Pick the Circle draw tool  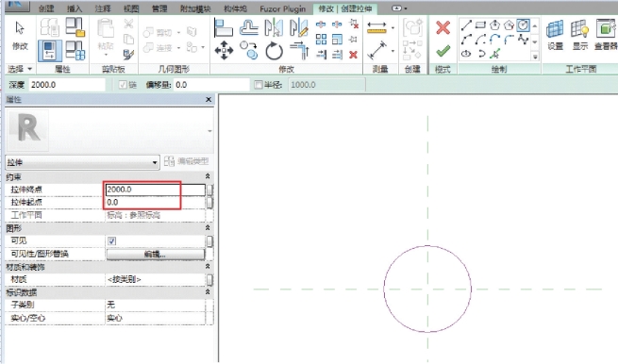point(523,25)
